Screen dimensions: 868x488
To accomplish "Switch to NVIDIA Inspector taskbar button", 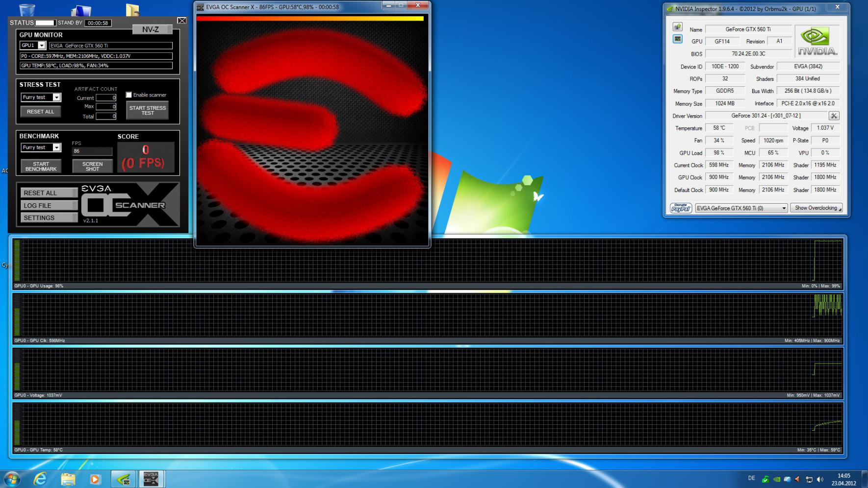I will click(124, 479).
